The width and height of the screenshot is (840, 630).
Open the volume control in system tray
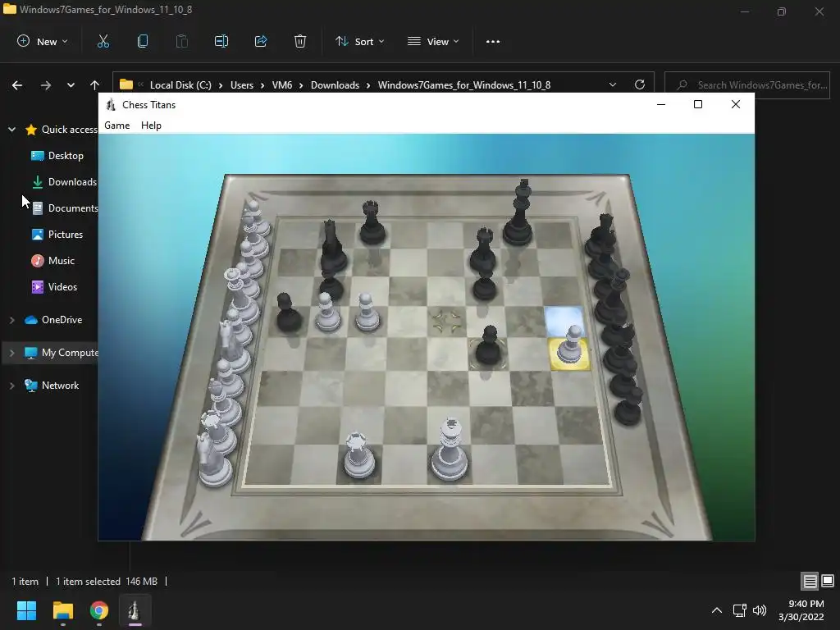click(x=759, y=610)
